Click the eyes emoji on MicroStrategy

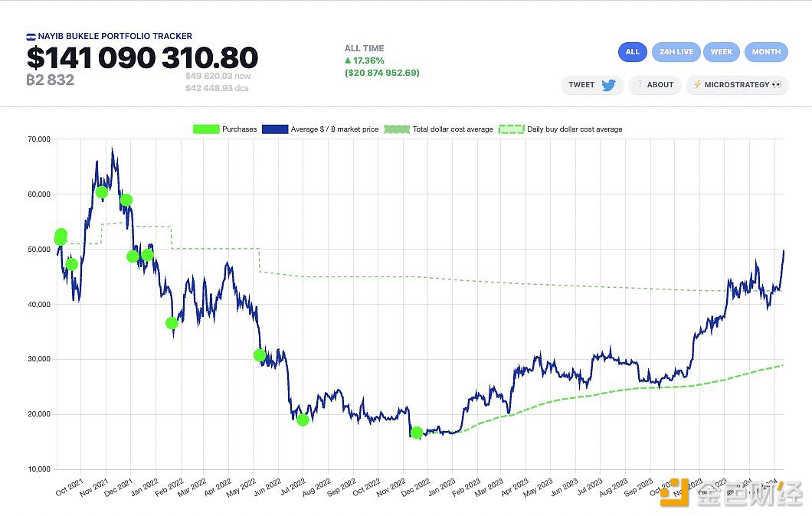(776, 85)
